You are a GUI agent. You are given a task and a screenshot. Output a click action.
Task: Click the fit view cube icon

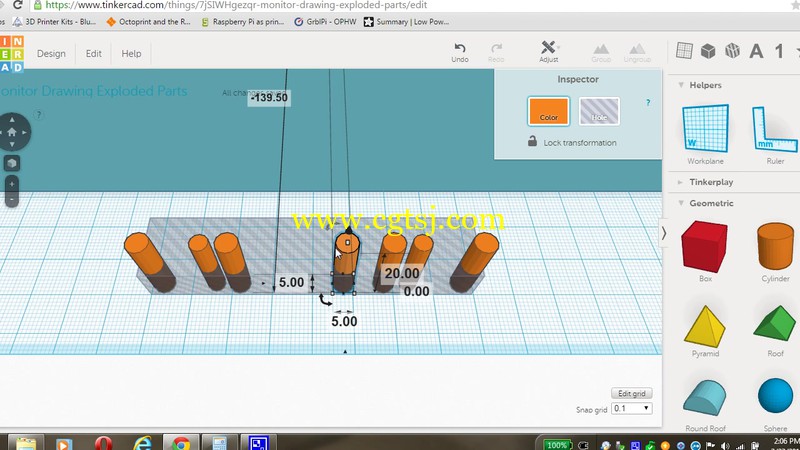[12, 163]
